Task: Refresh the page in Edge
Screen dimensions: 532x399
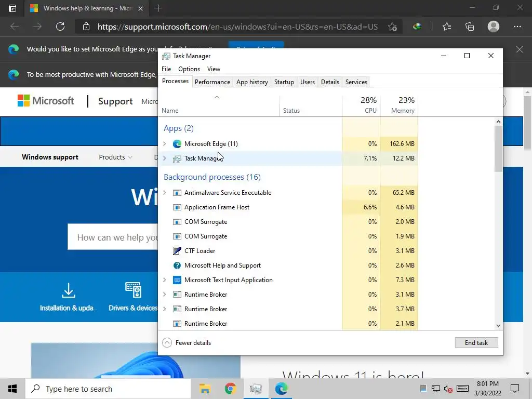Action: [60, 26]
